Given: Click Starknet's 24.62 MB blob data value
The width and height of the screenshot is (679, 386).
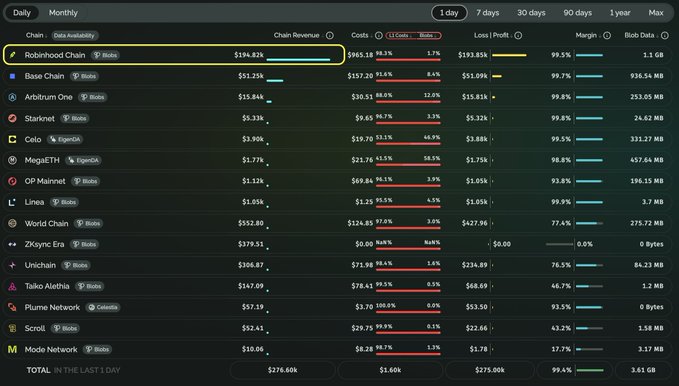Looking at the screenshot, I should point(649,118).
